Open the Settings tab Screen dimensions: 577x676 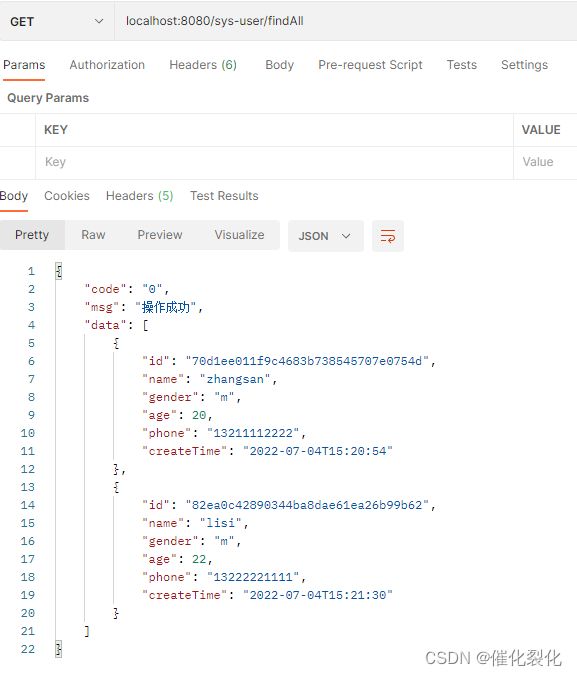click(524, 65)
